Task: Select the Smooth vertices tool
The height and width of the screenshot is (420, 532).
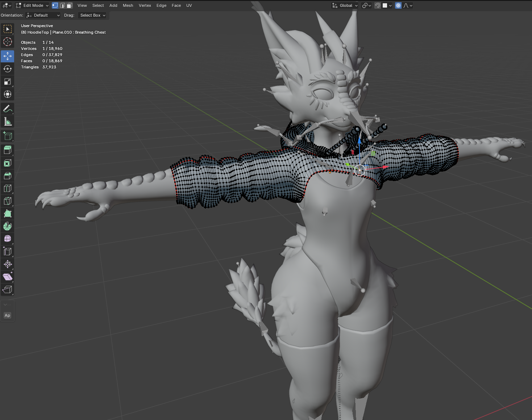Action: (8, 239)
